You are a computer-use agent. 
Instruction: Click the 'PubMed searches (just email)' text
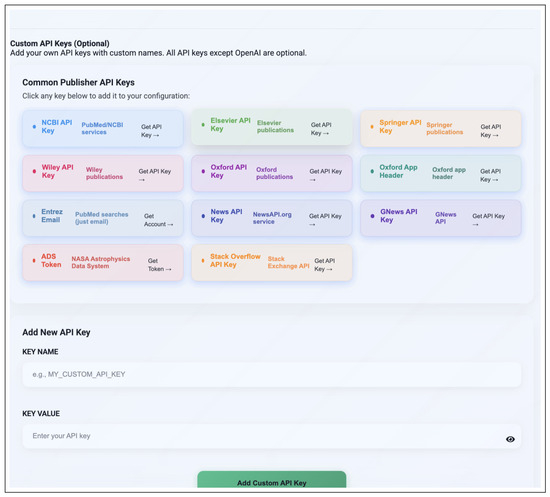coord(101,218)
